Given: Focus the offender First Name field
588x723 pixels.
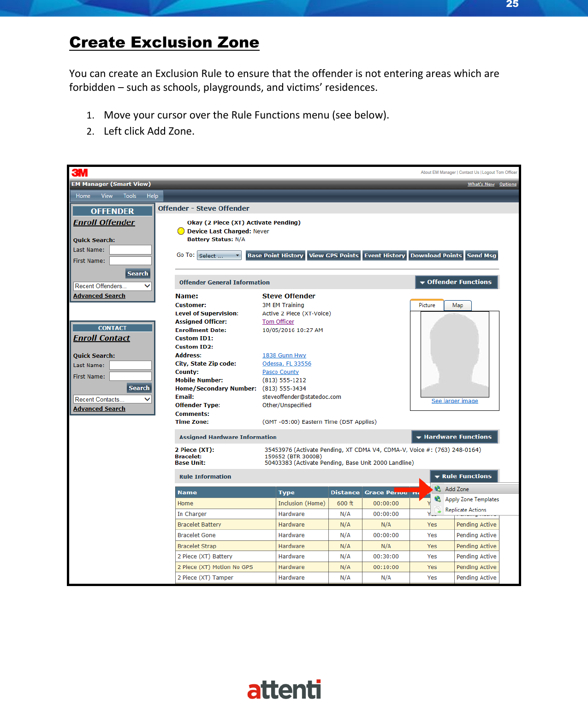Looking at the screenshot, I should click(131, 261).
